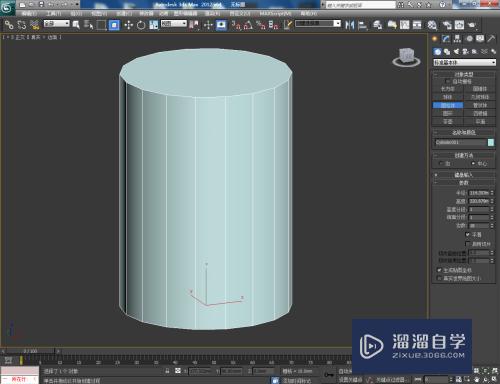Screen dimensions: 500x384
Task: Switch to the Utilities command panel tab
Action: [x=491, y=39]
